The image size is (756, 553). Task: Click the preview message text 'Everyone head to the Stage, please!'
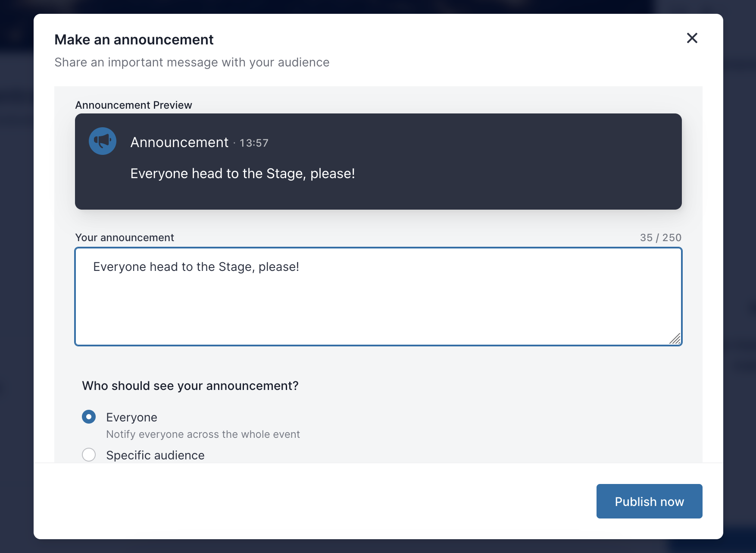pos(243,173)
